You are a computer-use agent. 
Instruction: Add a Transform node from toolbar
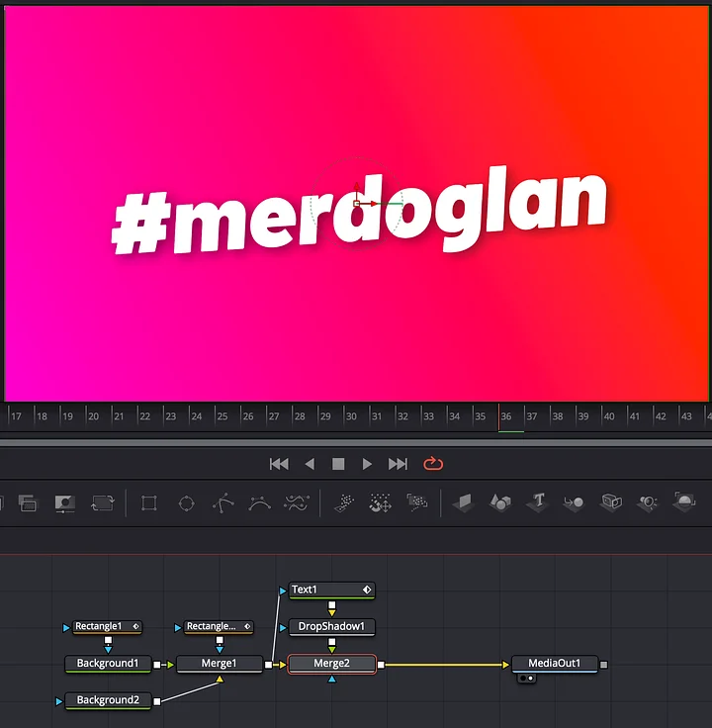103,502
